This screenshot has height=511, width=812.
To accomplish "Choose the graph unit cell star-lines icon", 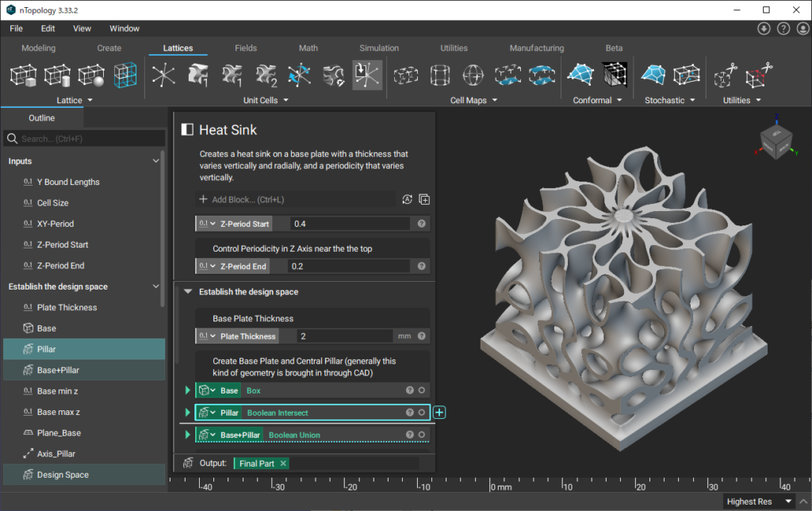I will tap(163, 75).
